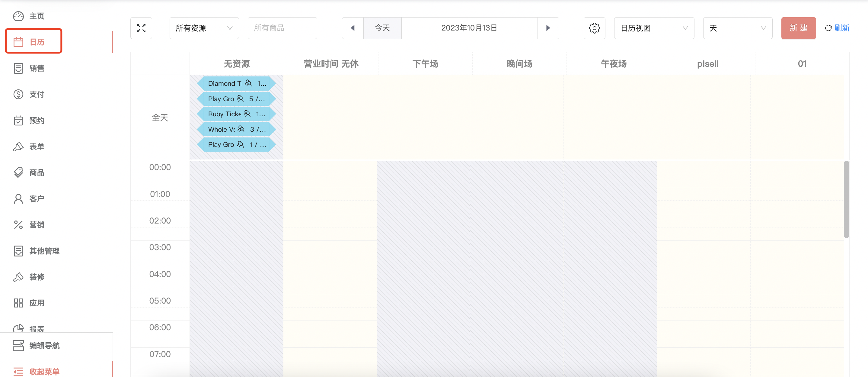Screen dimensions: 868x377
Task: Click the 新建 create button
Action: 799,28
